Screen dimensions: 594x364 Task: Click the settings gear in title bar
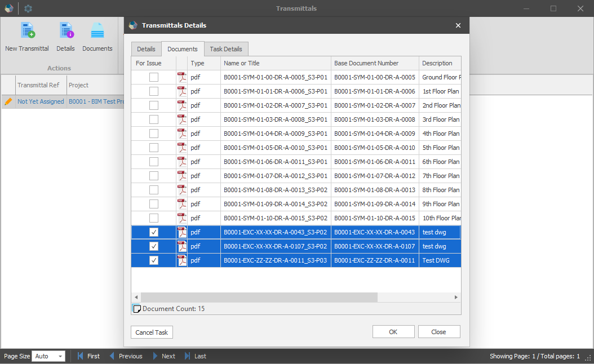28,8
